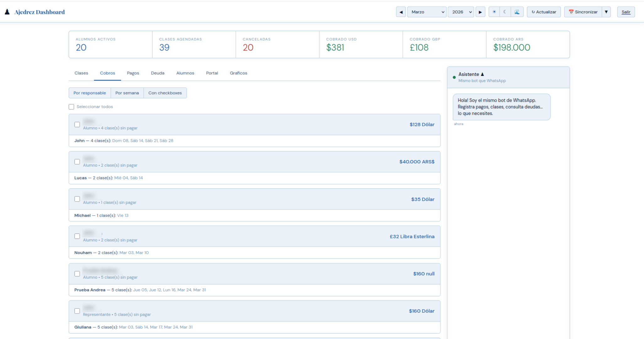The height and width of the screenshot is (339, 644).
Task: Open the Graficos tab
Action: 238,73
